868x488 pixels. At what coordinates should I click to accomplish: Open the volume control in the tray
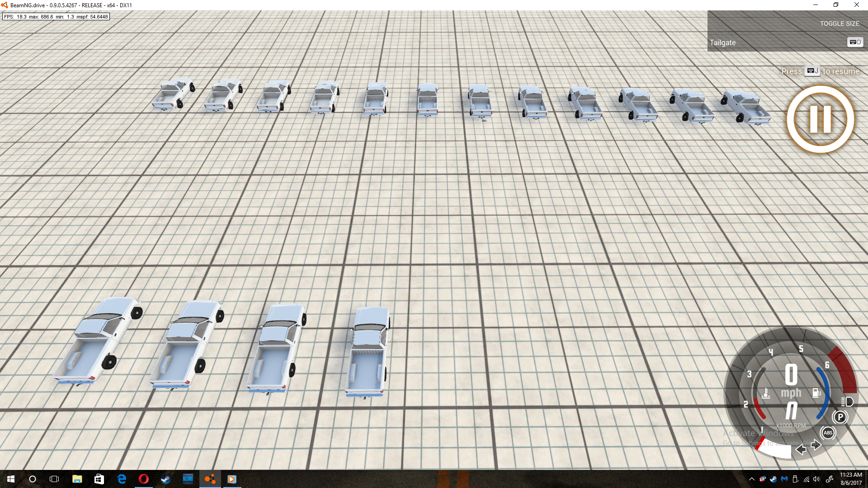tap(816, 479)
